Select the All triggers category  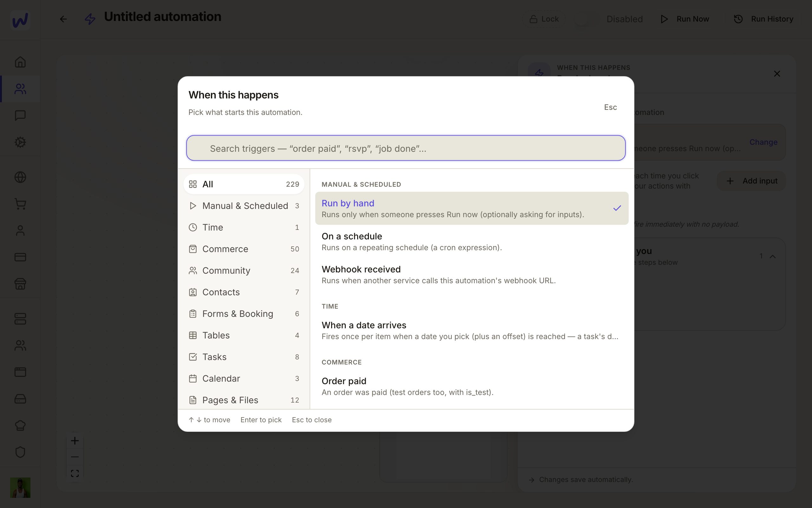tap(244, 184)
